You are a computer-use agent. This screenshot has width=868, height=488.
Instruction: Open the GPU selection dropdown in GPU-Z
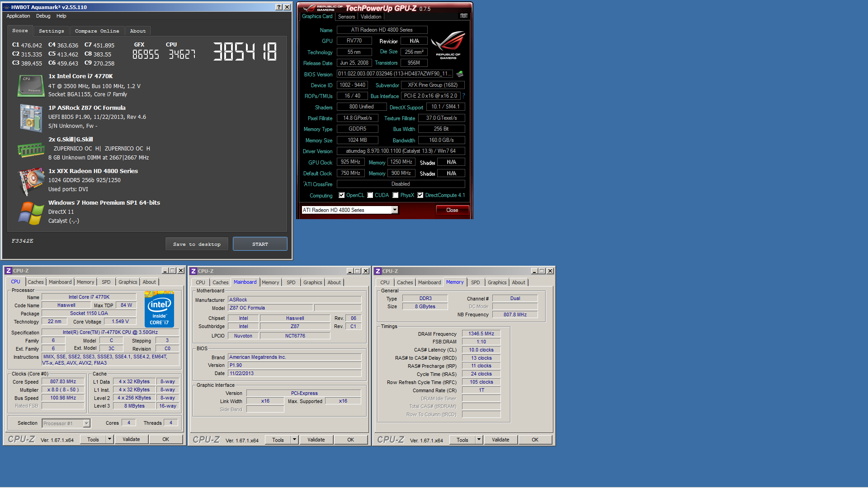coord(395,210)
